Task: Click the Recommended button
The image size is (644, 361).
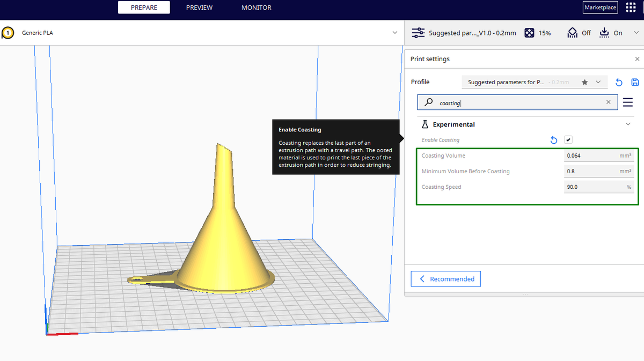Action: (x=445, y=278)
